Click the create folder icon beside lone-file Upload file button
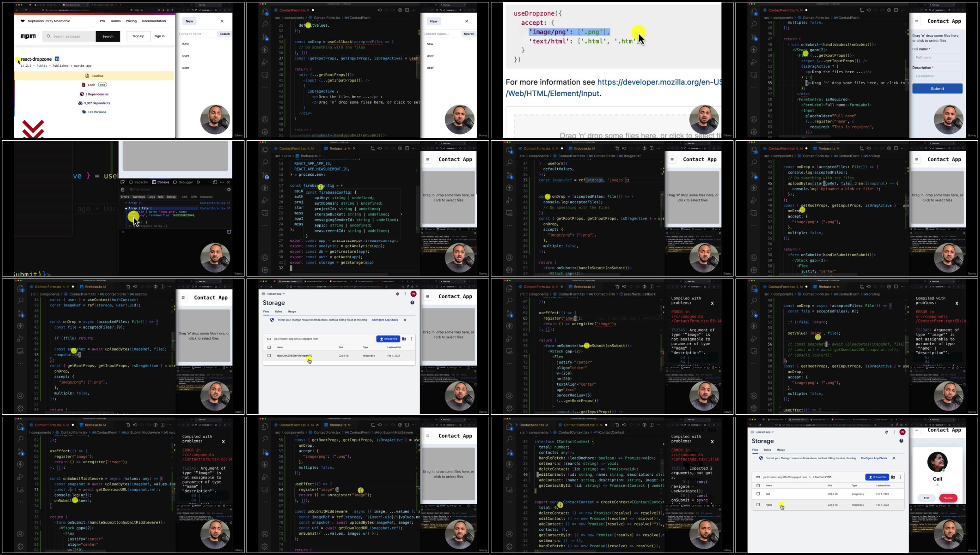This screenshot has width=980, height=555. coord(404,339)
